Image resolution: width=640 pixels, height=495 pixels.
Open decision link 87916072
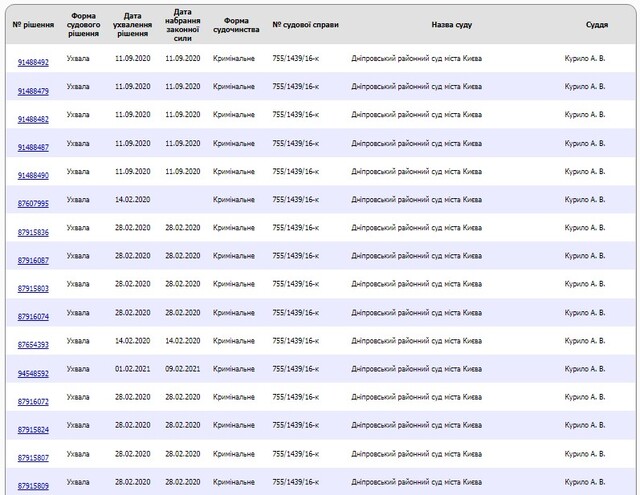33,402
